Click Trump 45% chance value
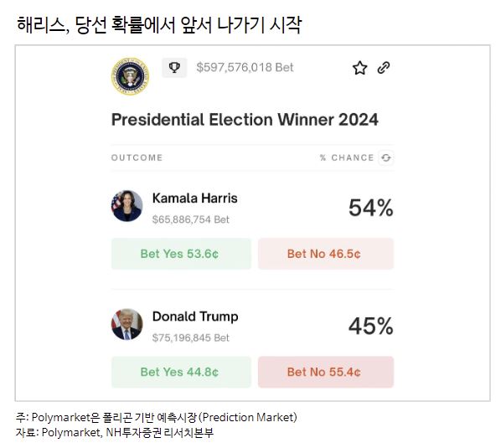The width and height of the screenshot is (501, 448). coord(370,326)
